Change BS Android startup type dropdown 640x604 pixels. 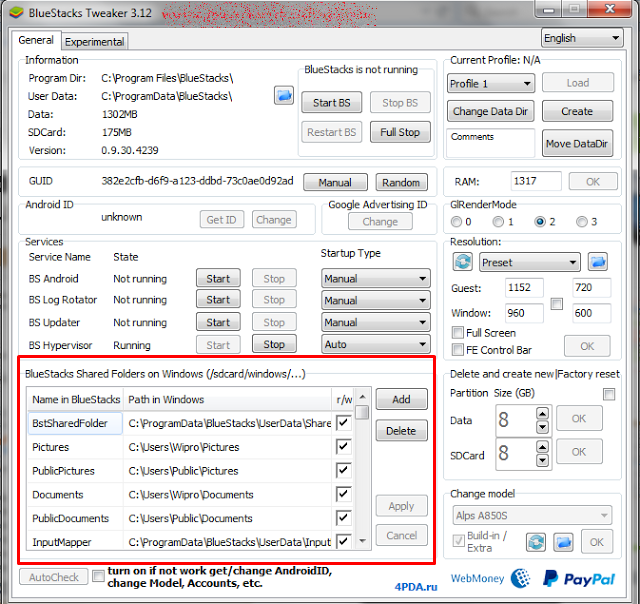376,279
